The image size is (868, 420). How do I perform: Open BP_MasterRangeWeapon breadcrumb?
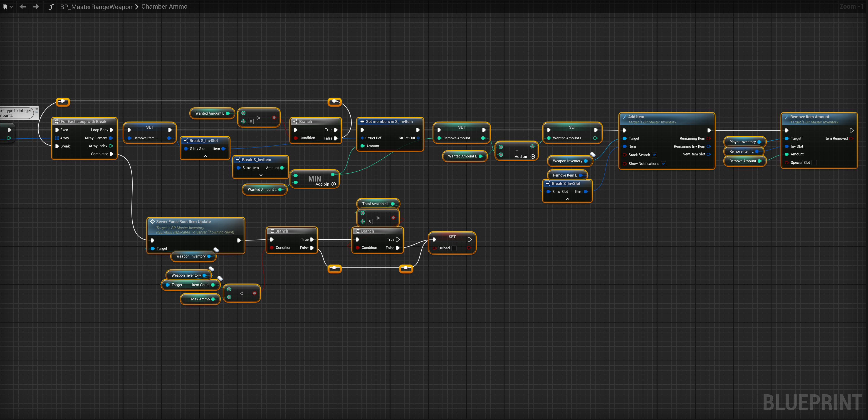point(96,7)
